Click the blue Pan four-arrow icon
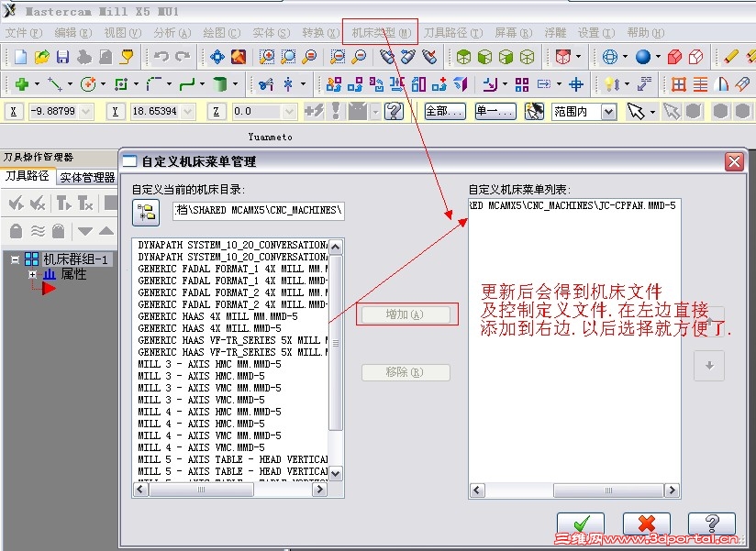 pyautogui.click(x=217, y=57)
